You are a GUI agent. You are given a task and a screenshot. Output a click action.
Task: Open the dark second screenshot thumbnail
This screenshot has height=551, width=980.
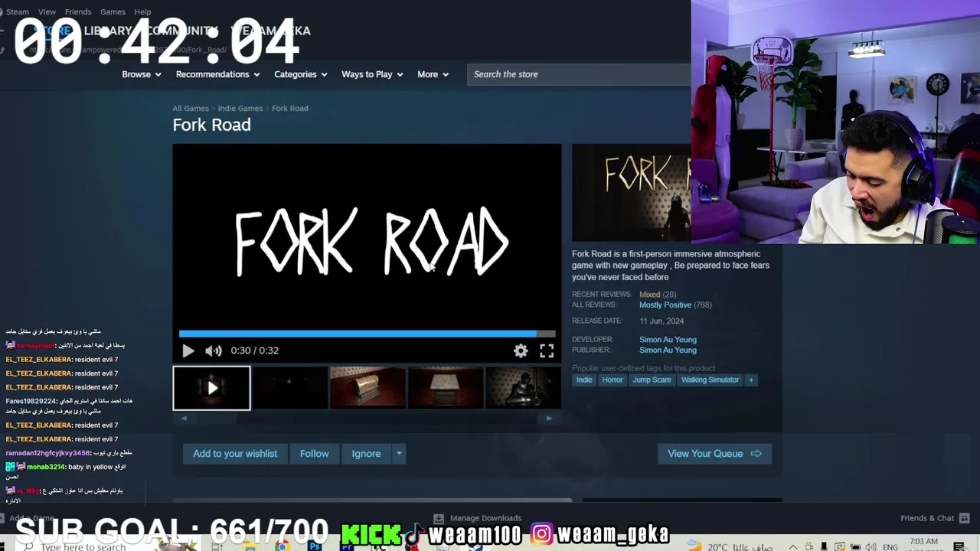click(x=289, y=388)
